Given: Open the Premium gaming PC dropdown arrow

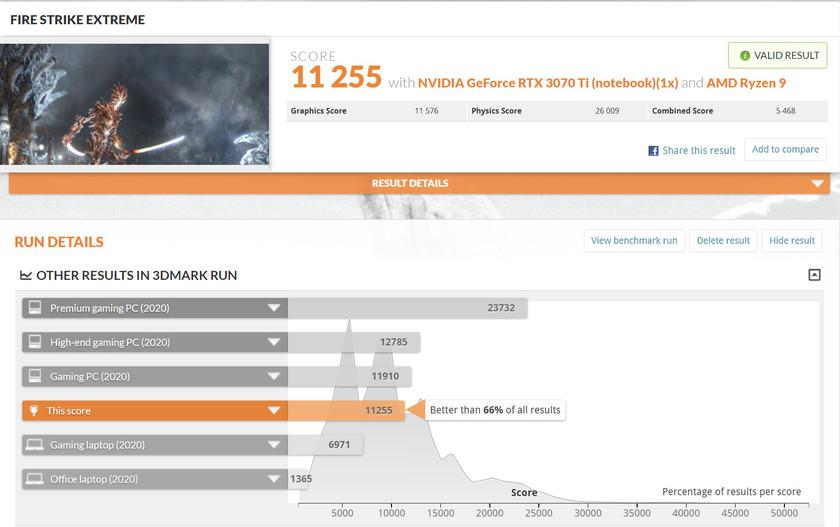Looking at the screenshot, I should (273, 308).
